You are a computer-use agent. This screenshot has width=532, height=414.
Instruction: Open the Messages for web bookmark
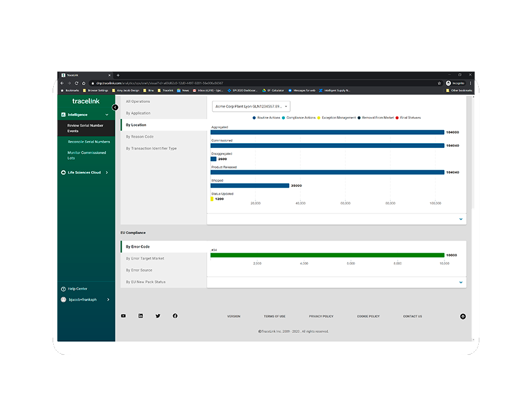click(x=302, y=90)
